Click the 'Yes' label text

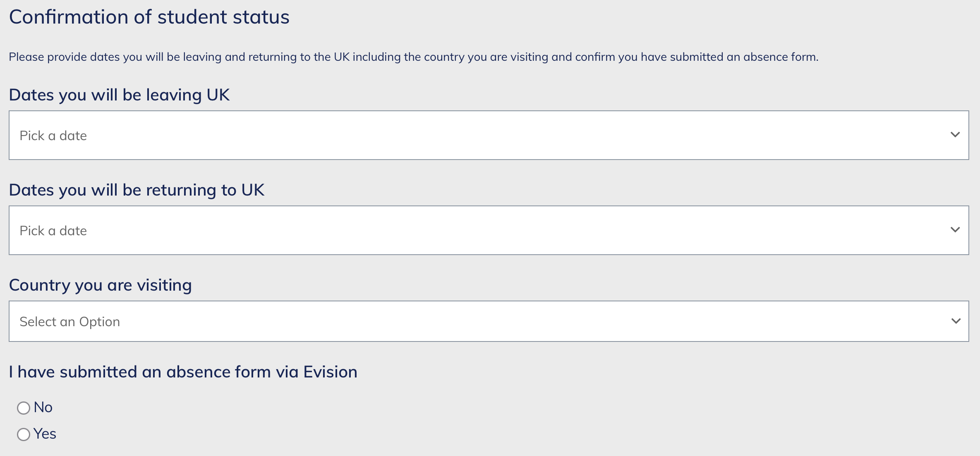coord(45,434)
